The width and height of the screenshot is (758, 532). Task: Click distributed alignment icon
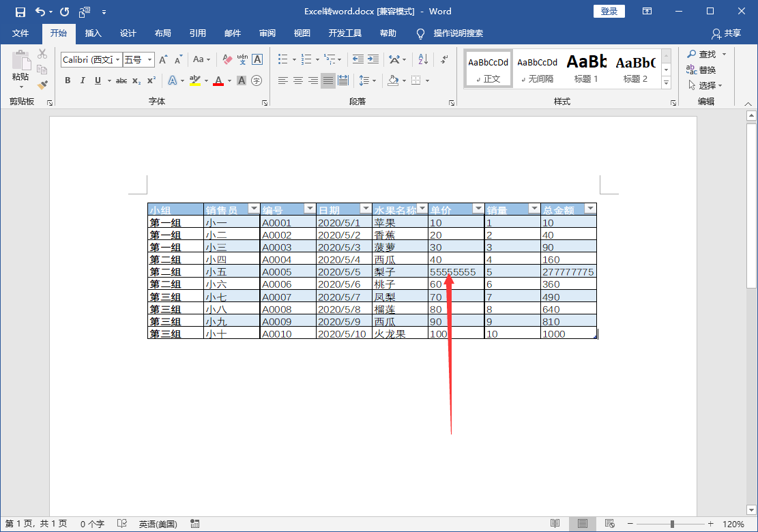pyautogui.click(x=343, y=80)
